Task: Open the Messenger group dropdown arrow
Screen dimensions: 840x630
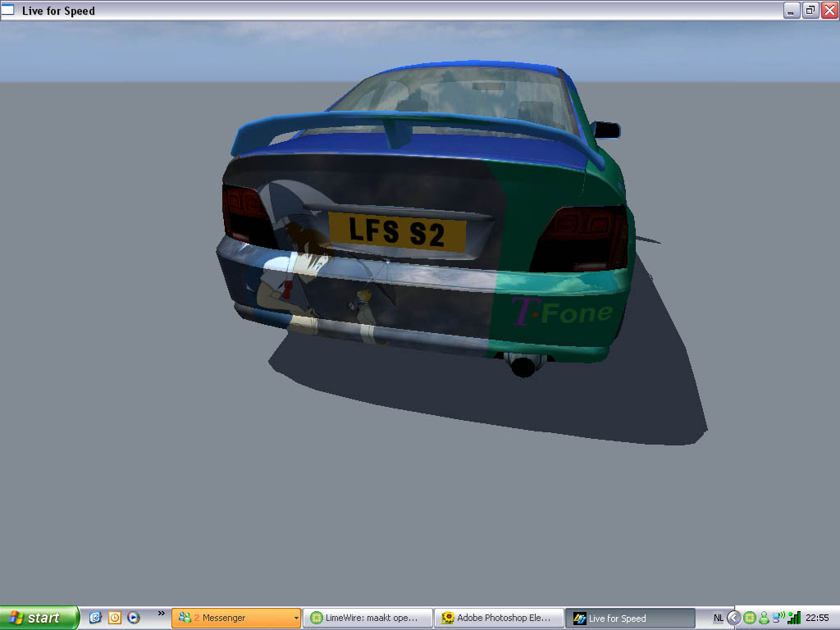Action: (x=296, y=619)
